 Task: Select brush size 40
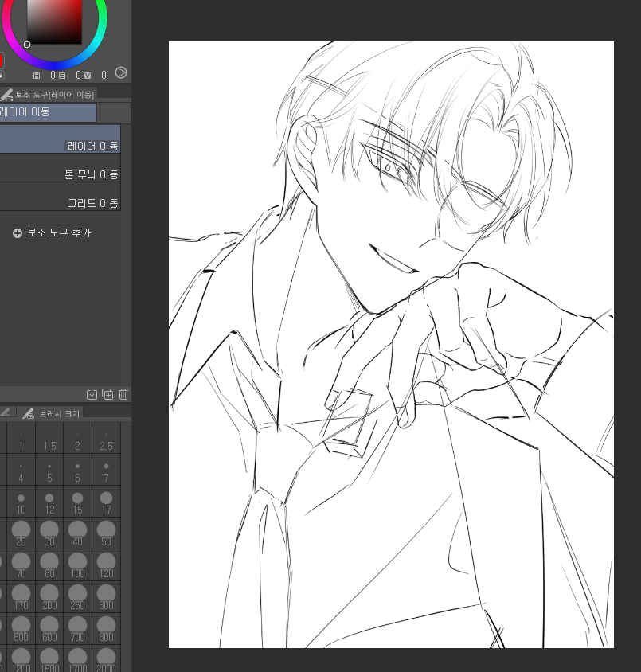77,533
